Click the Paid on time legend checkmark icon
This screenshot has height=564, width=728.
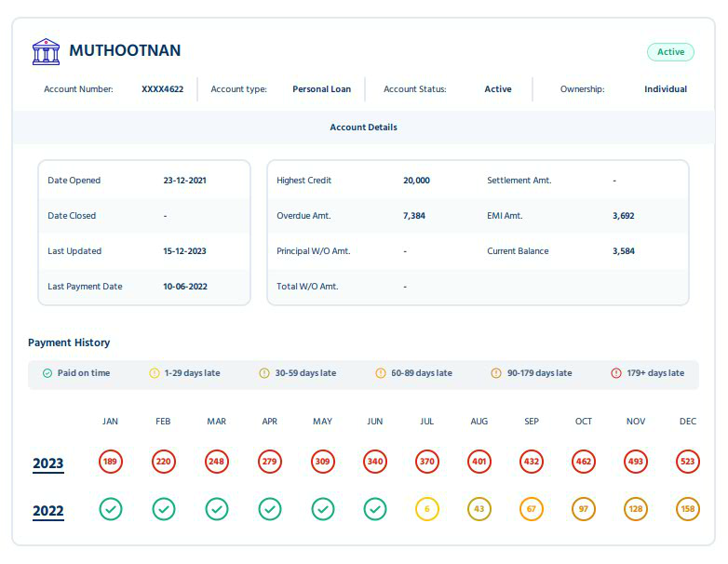point(47,373)
